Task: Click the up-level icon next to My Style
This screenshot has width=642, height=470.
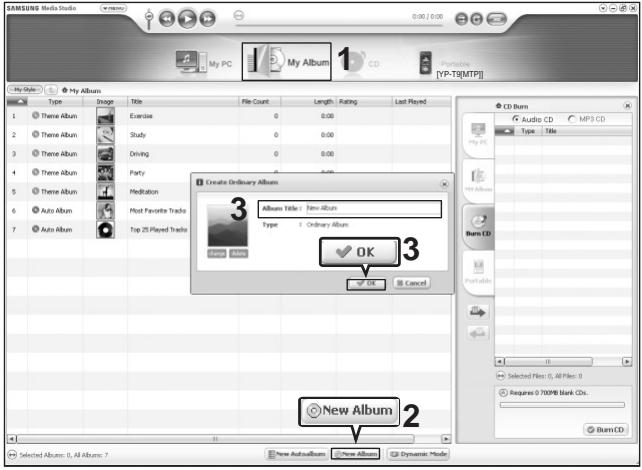Action: click(x=51, y=90)
